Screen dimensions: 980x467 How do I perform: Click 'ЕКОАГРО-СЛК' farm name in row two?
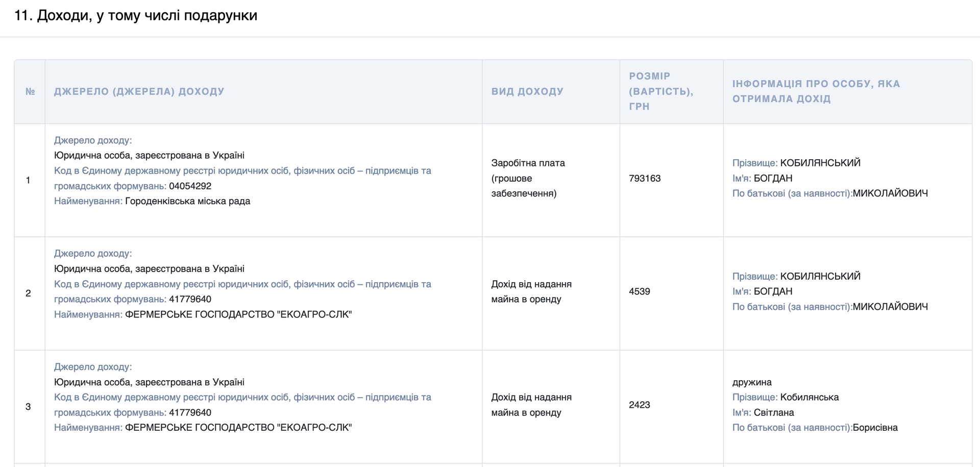(x=238, y=314)
